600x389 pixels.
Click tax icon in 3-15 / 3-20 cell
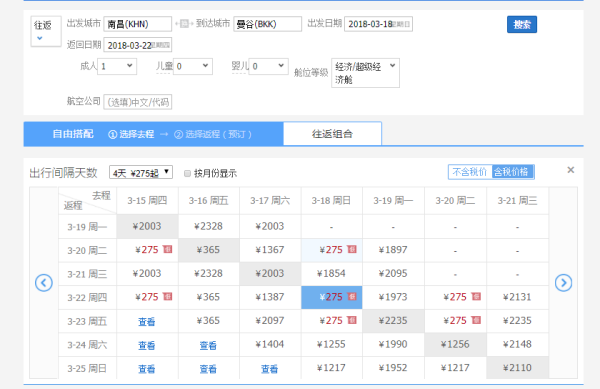(x=168, y=249)
